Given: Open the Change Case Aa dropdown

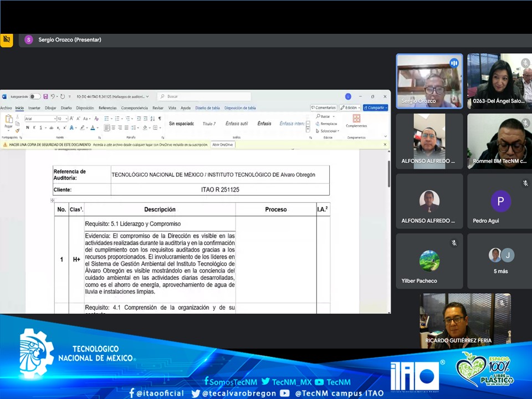Looking at the screenshot, I should 86,119.
